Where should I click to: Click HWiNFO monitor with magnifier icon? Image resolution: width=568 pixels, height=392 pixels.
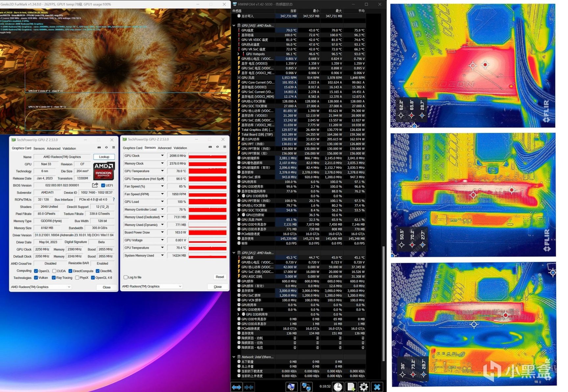pos(291,387)
